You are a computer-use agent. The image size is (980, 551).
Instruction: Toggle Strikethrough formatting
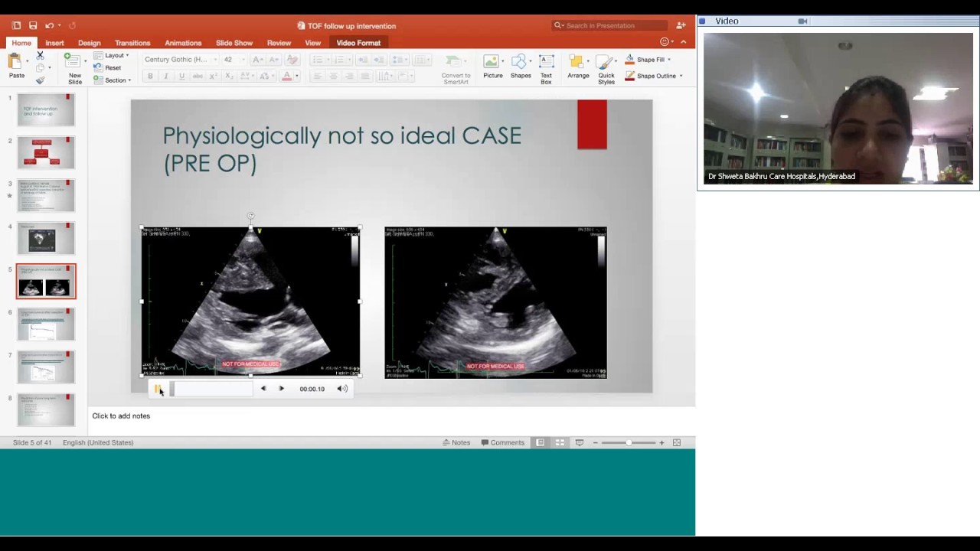(198, 76)
